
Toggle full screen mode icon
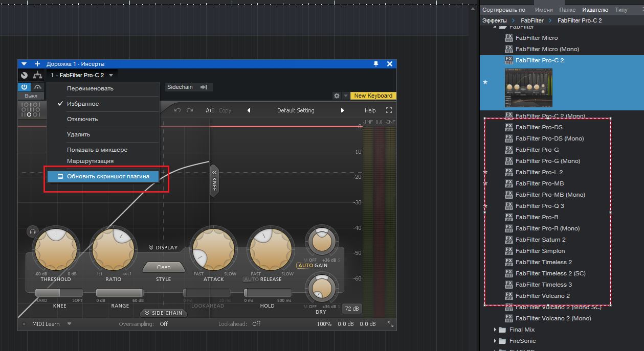coord(389,110)
